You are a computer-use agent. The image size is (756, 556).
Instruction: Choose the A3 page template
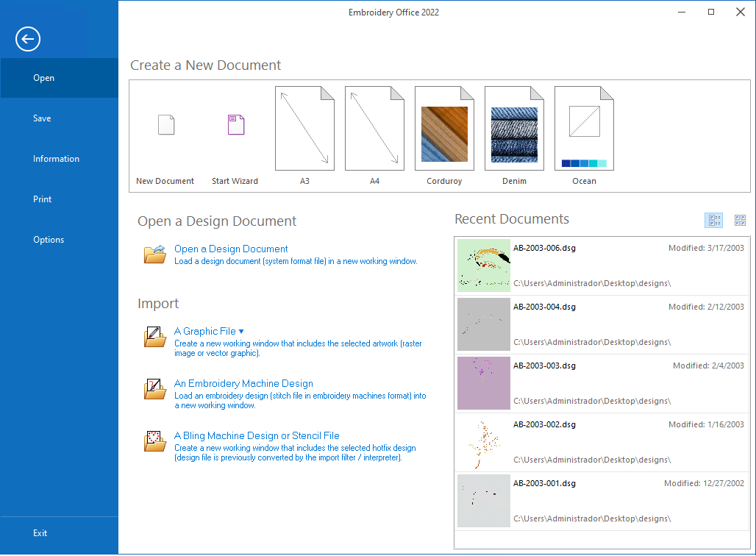(x=304, y=129)
